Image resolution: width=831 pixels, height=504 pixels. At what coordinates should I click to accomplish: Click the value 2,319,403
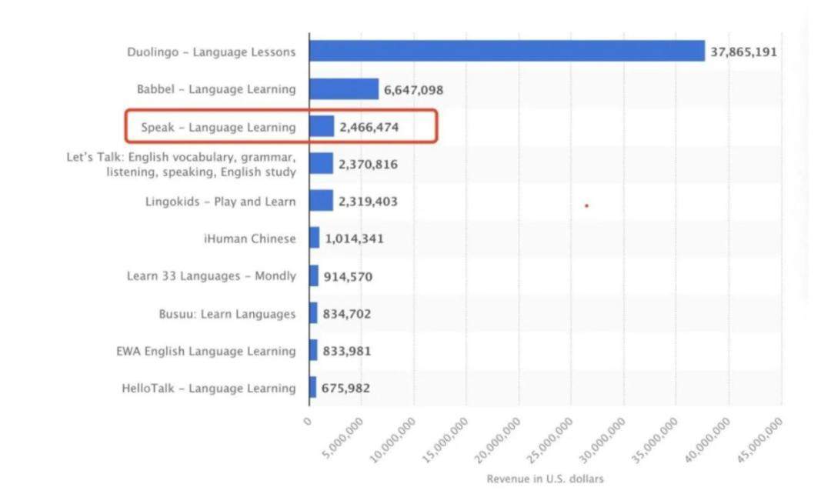click(x=368, y=202)
